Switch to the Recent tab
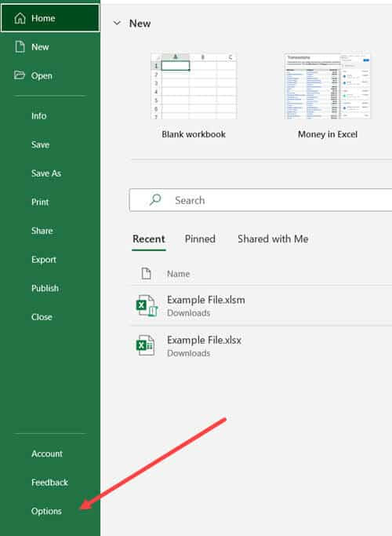Viewport: 392px width, 536px height. click(148, 239)
